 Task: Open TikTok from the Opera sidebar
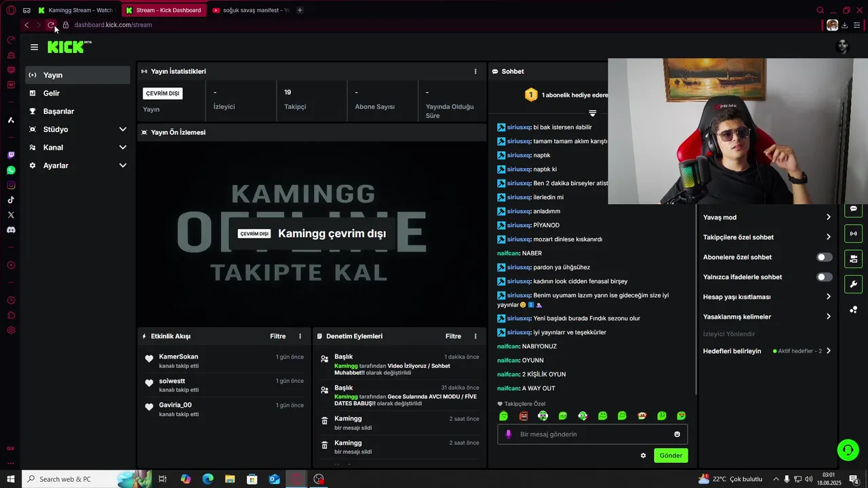(x=11, y=200)
